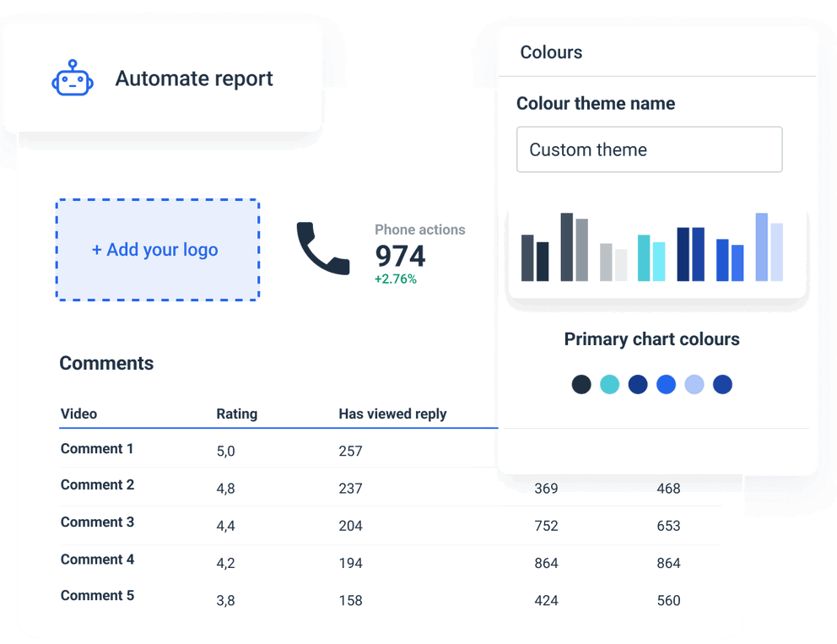Pick the bright blue primary colour swatch

pyautogui.click(x=667, y=385)
